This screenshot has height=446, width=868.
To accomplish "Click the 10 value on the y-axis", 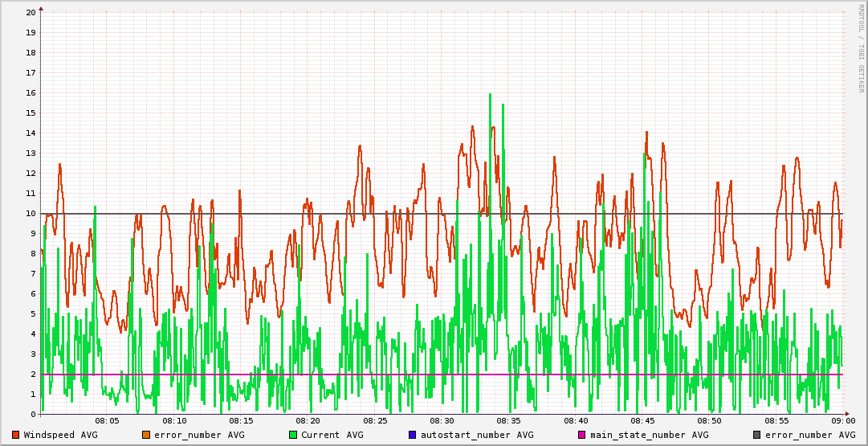I will point(31,213).
